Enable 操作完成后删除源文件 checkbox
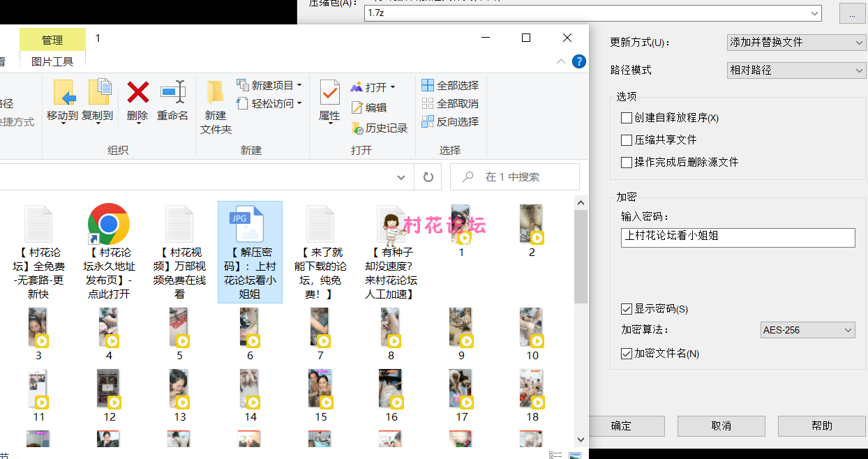Image resolution: width=868 pixels, height=459 pixels. [627, 163]
